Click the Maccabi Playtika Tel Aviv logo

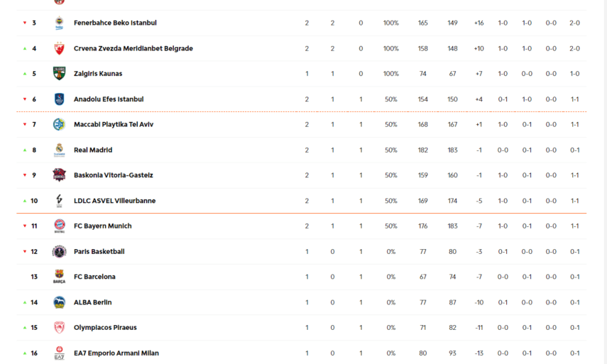click(x=59, y=124)
